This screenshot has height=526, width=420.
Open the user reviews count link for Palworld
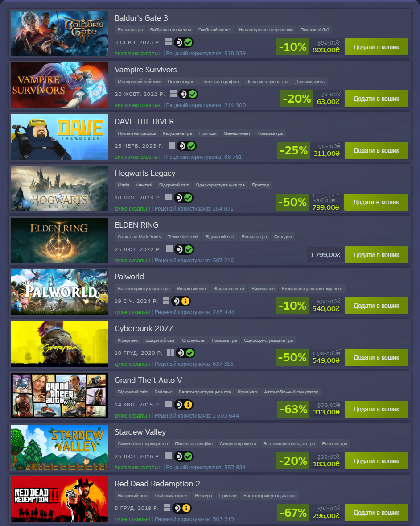[x=194, y=312]
